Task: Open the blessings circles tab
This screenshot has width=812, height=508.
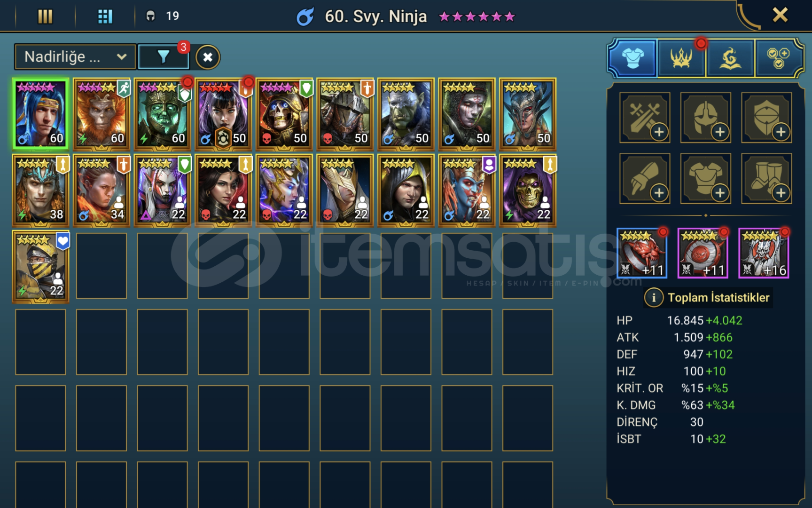Action: coord(778,58)
